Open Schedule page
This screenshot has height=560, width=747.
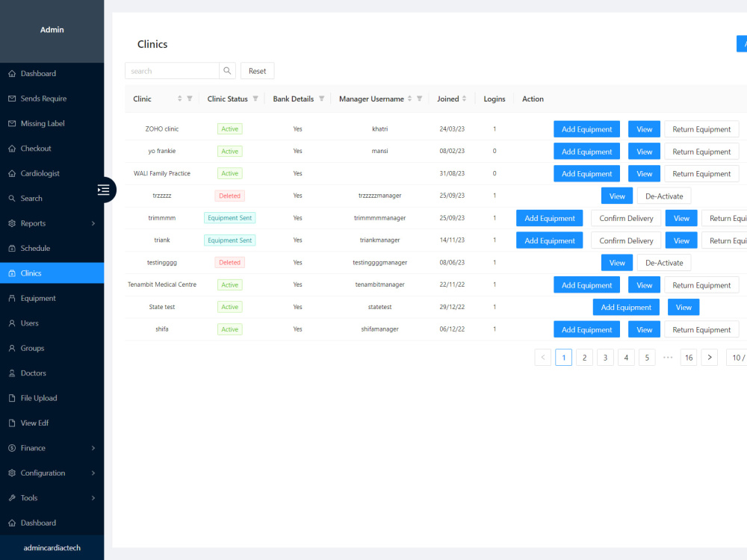52,248
